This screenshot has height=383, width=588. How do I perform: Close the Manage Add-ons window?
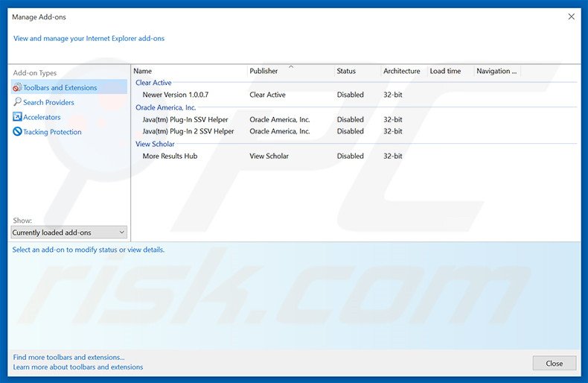(x=571, y=16)
